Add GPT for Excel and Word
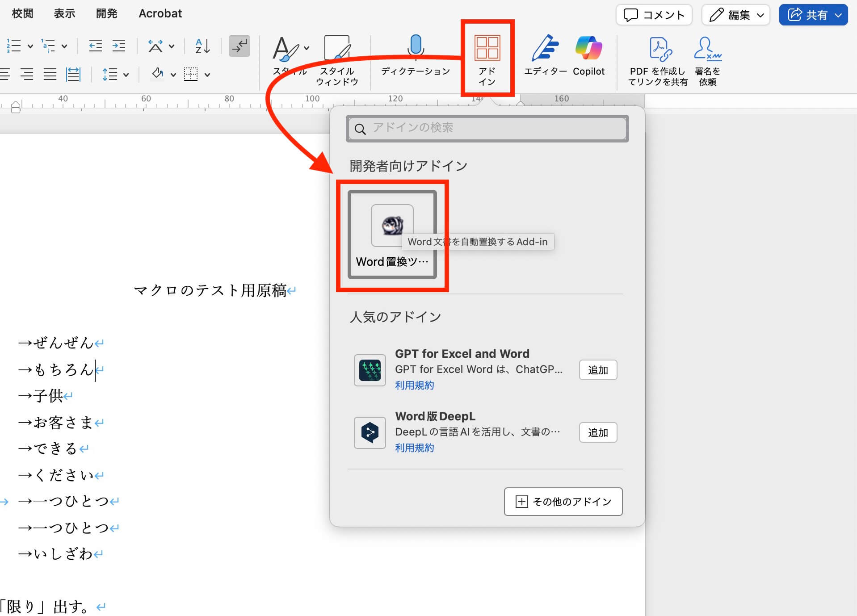The image size is (857, 616). [598, 370]
